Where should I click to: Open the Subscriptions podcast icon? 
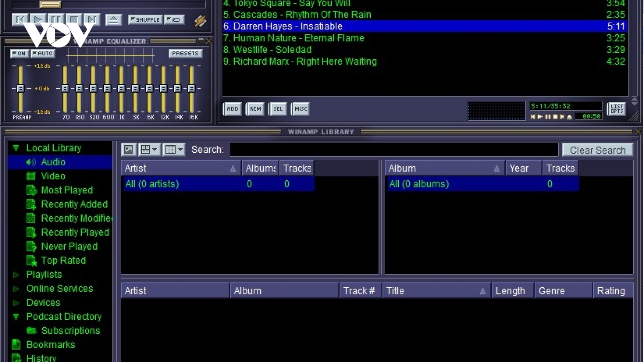pyautogui.click(x=31, y=331)
